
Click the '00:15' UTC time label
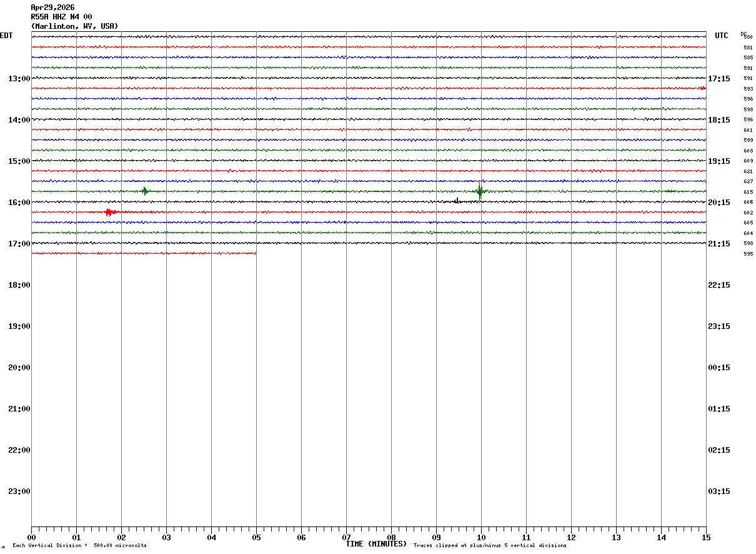(x=720, y=368)
